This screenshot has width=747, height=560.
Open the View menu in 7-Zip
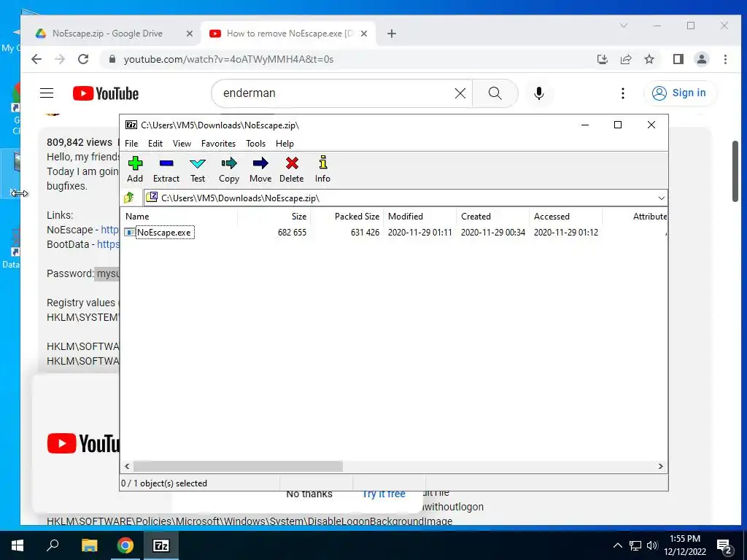coord(182,144)
